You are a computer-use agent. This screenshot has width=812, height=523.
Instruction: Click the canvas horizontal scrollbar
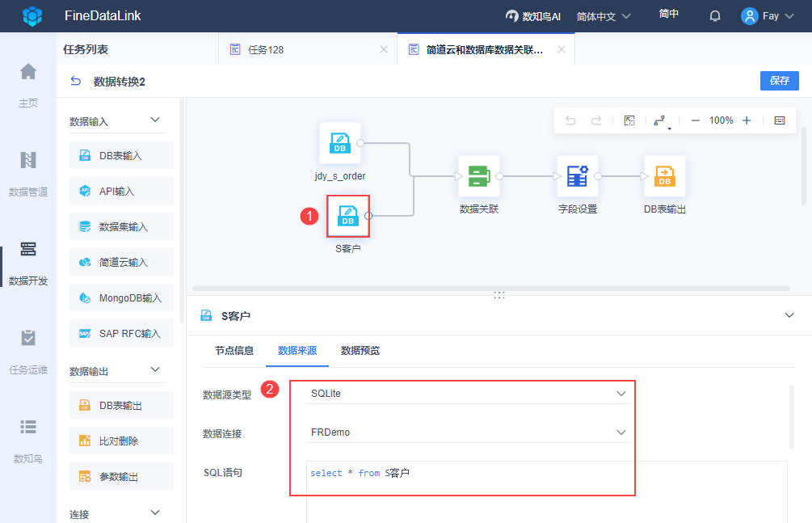pos(491,289)
